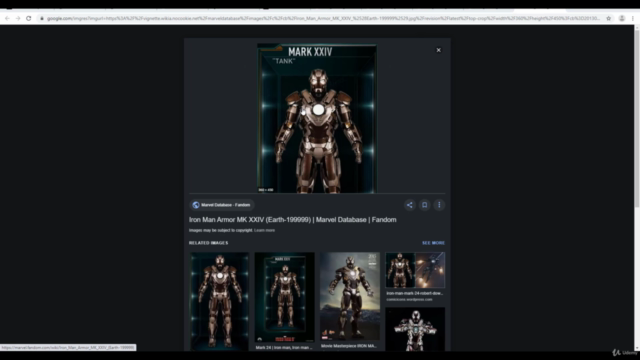Click the iron-man-mark-24-robert-dow... caption
Image resolution: width=640 pixels, height=360 pixels.
(414, 293)
